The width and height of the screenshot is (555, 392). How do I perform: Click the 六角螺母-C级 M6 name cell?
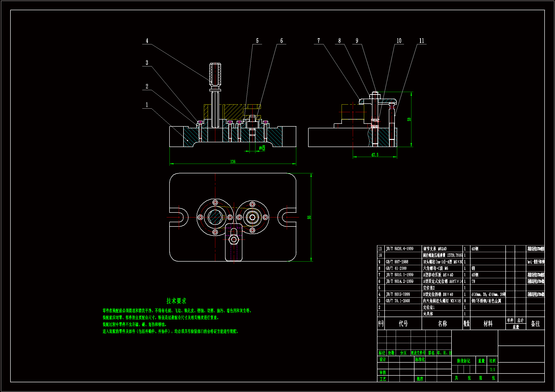pyautogui.click(x=436, y=268)
